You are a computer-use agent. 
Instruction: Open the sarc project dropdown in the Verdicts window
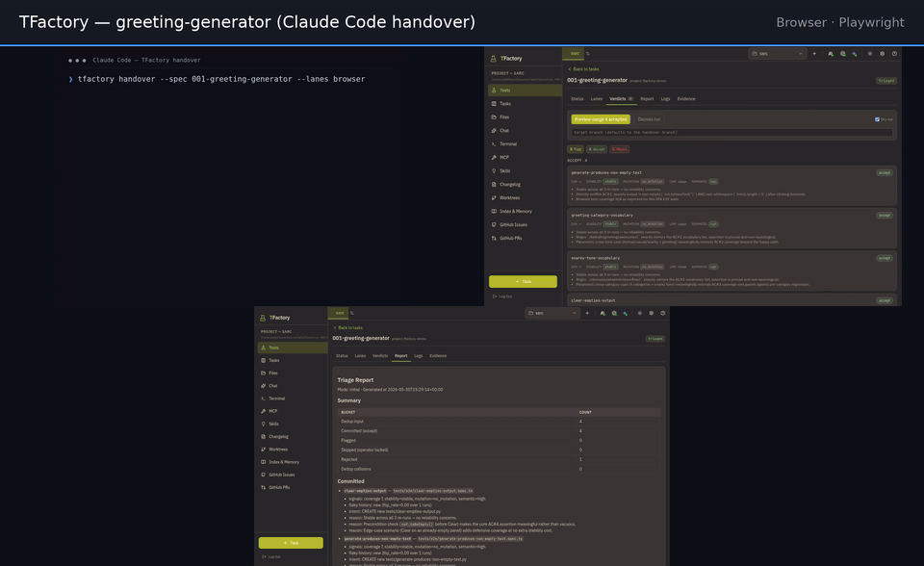[778, 54]
